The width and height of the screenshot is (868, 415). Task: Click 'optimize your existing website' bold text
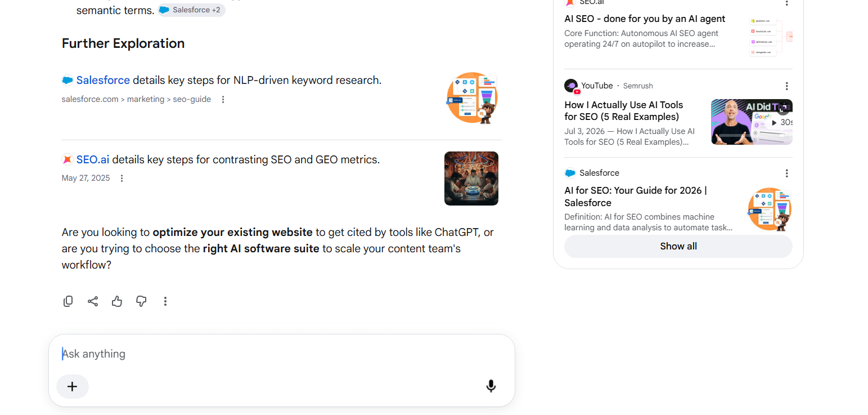(x=232, y=232)
